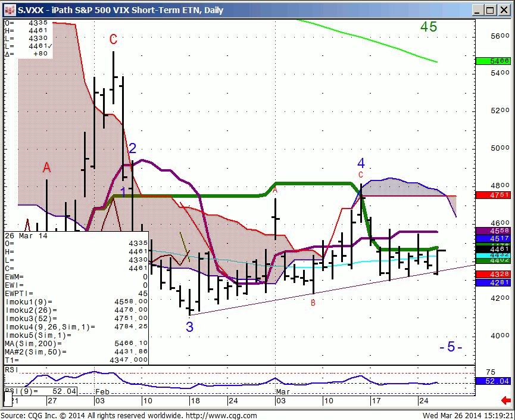515x420 pixels.
Task: Close the S.VXX chart window
Action: [x=504, y=10]
